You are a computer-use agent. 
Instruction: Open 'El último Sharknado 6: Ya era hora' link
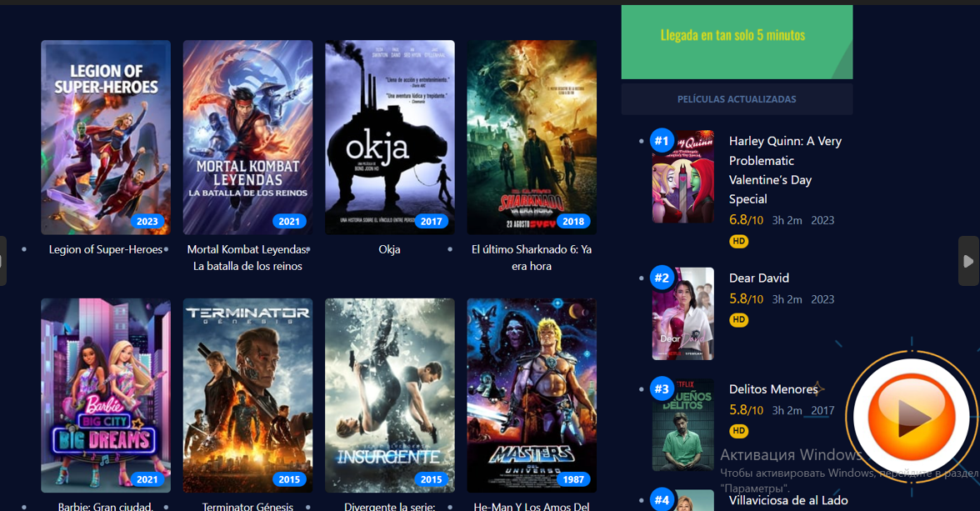pyautogui.click(x=532, y=258)
